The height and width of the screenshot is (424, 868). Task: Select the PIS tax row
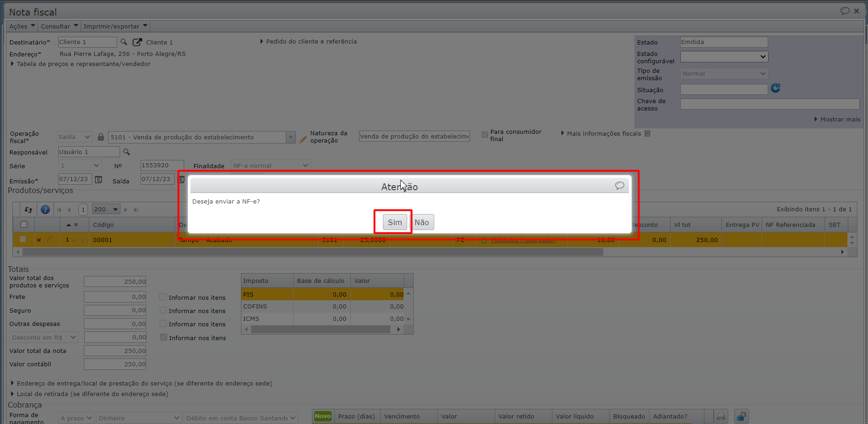click(323, 294)
